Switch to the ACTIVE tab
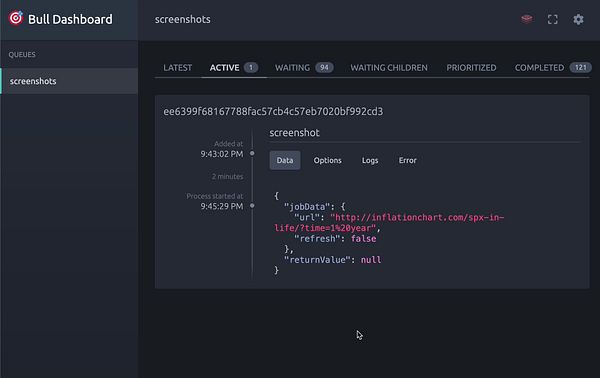 (x=234, y=68)
